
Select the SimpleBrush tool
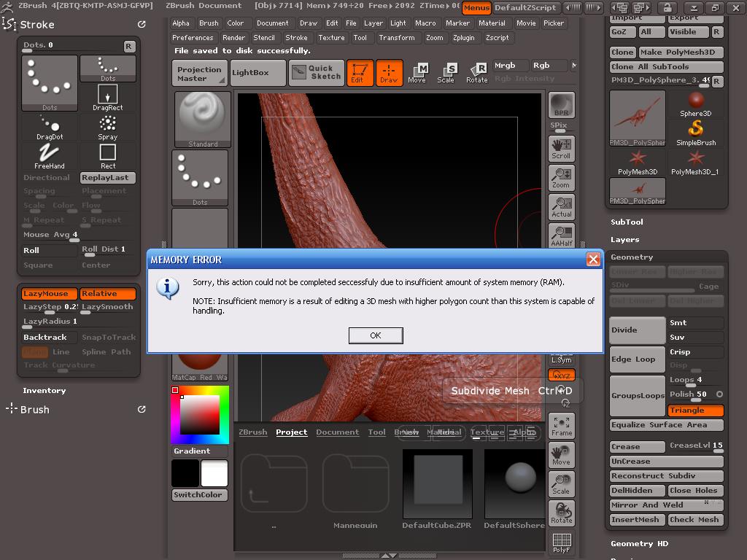point(695,133)
